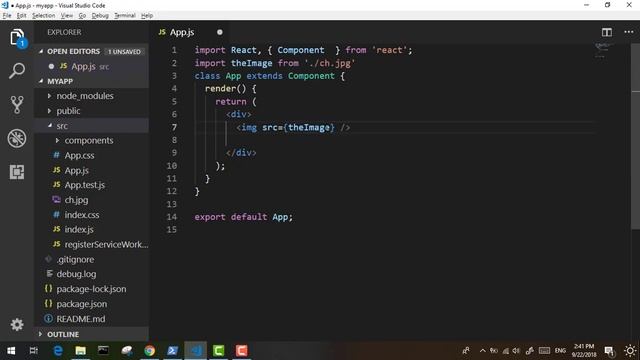The height and width of the screenshot is (360, 640).
Task: Open the volume control in system tray
Action: pos(516,351)
